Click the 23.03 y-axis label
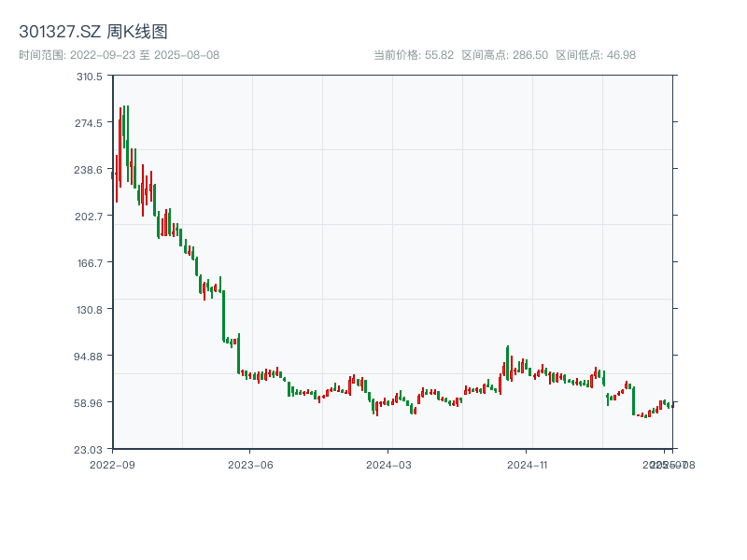The width and height of the screenshot is (747, 560). point(90,450)
